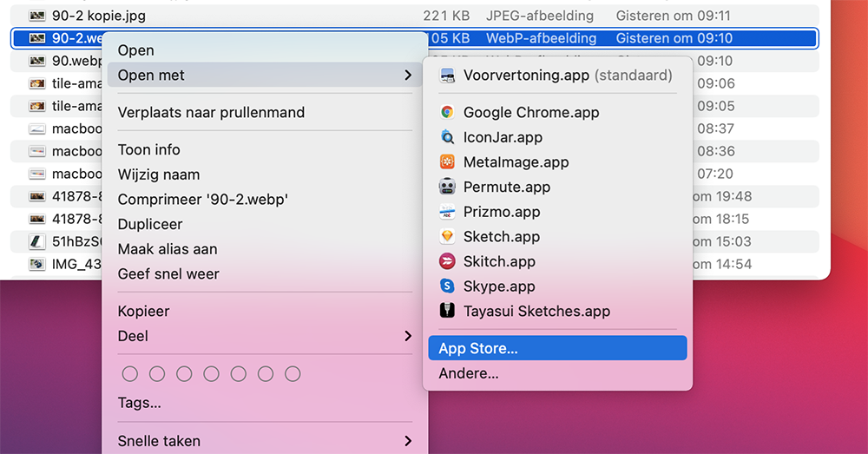Screen dimensions: 868x454
Task: Click the 51hBzS file icon
Action: click(37, 241)
